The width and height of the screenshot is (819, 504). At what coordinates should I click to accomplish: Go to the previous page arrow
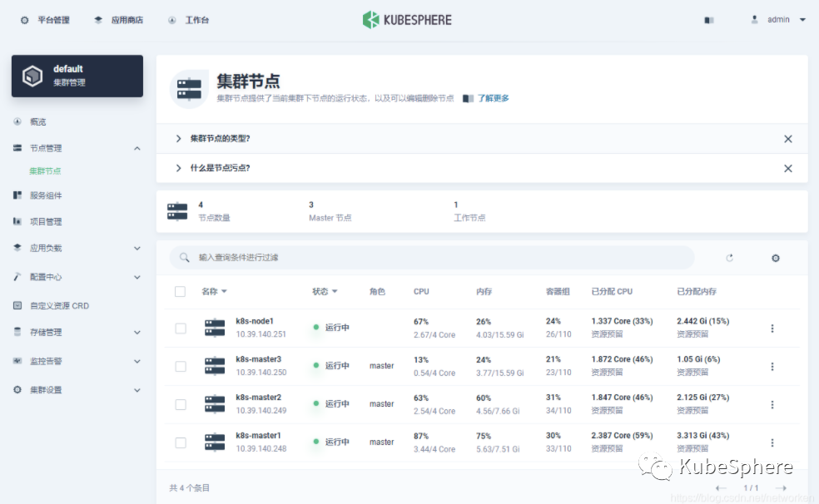click(x=721, y=488)
